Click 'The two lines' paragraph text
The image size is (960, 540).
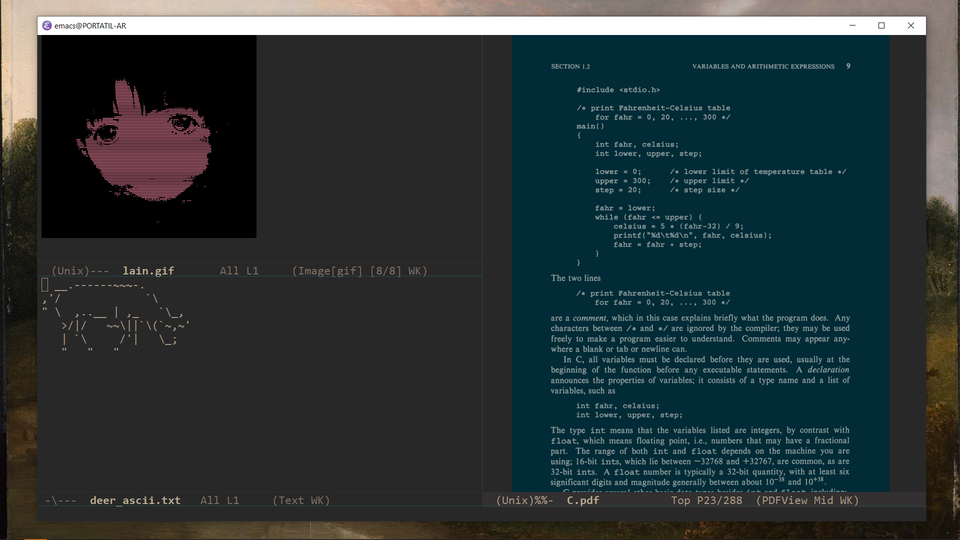pos(576,278)
